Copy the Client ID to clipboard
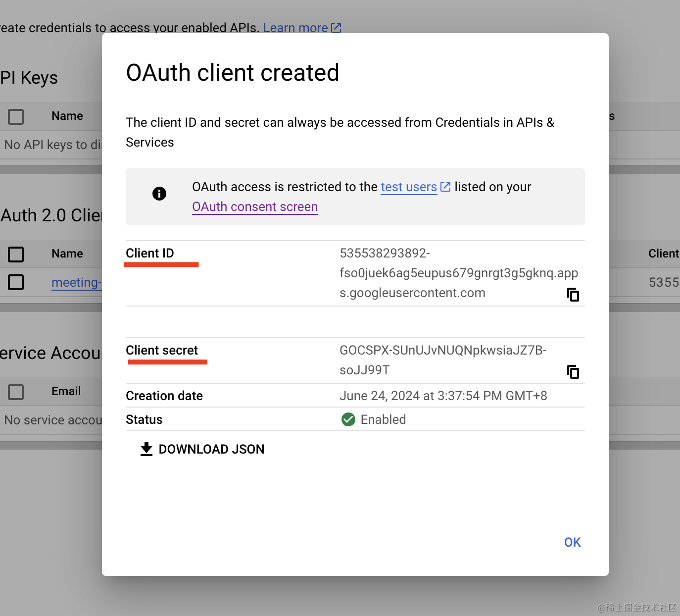The image size is (680, 616). [573, 295]
